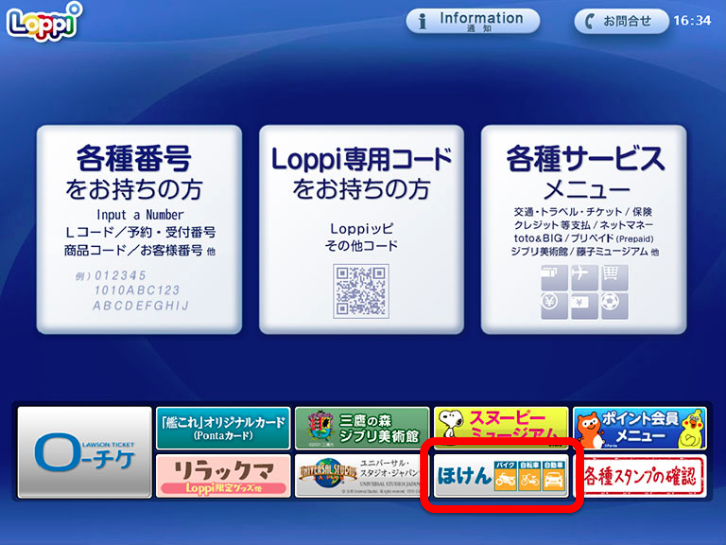Open 各種サービスメニュー panel
Image resolution: width=726 pixels, height=545 pixels.
pos(583,229)
